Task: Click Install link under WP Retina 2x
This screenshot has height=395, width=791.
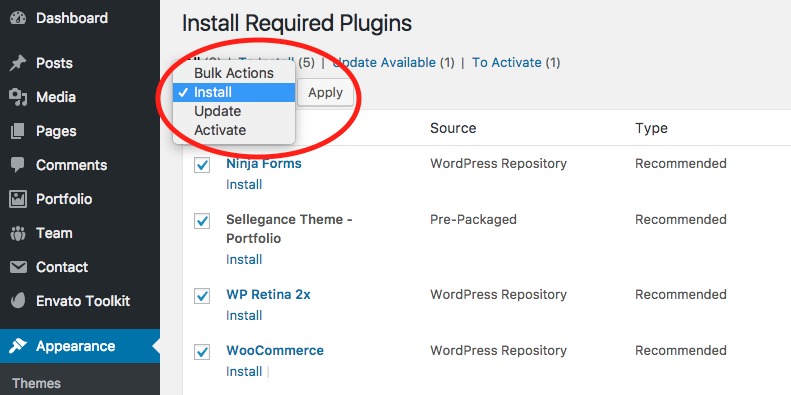Action: click(244, 316)
